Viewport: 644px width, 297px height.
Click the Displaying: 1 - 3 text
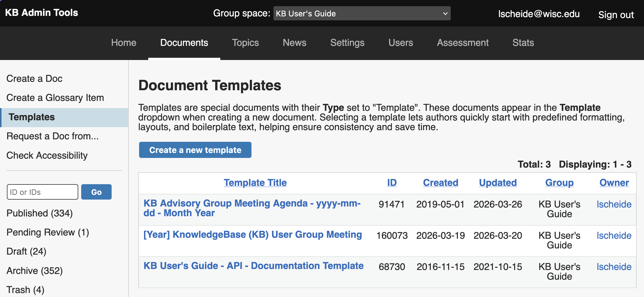[595, 165]
